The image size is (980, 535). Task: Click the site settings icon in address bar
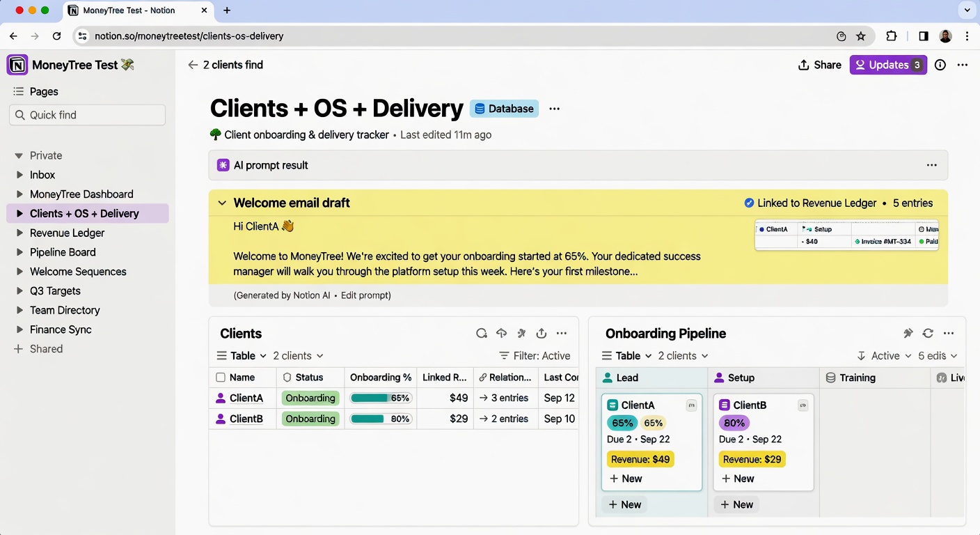[82, 36]
